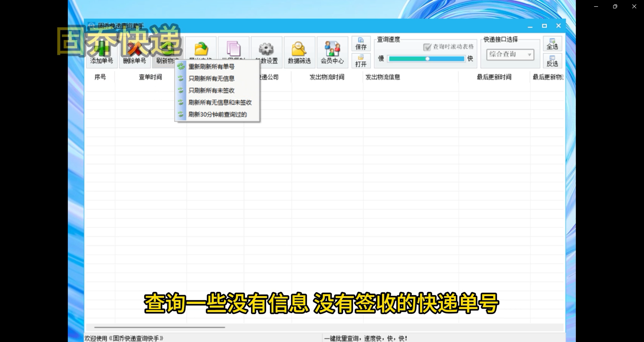The image size is (644, 342).
Task: Minimize the outer video player window
Action: pos(596,6)
